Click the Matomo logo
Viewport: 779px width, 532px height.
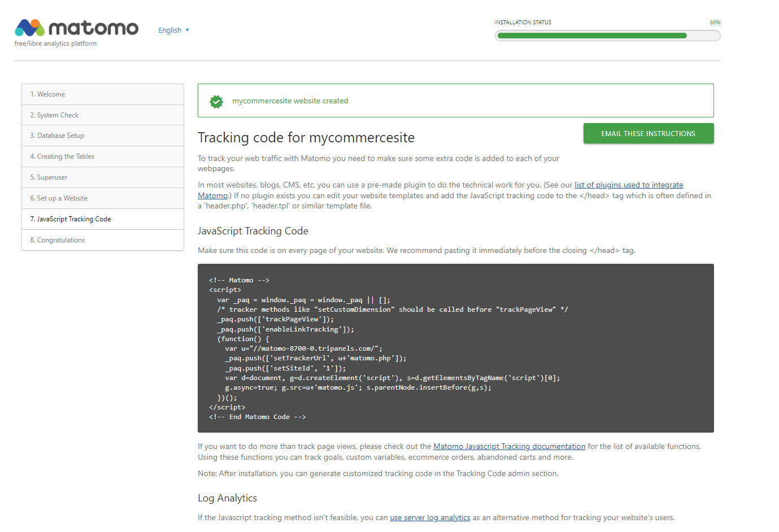76,28
